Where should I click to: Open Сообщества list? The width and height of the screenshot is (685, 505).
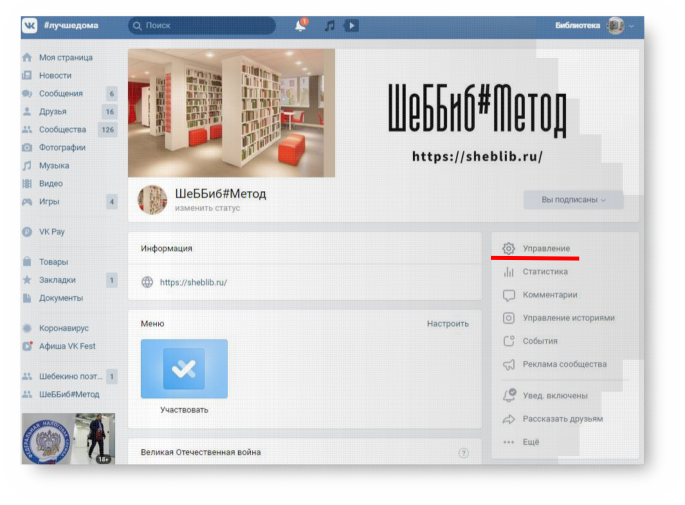[62, 129]
